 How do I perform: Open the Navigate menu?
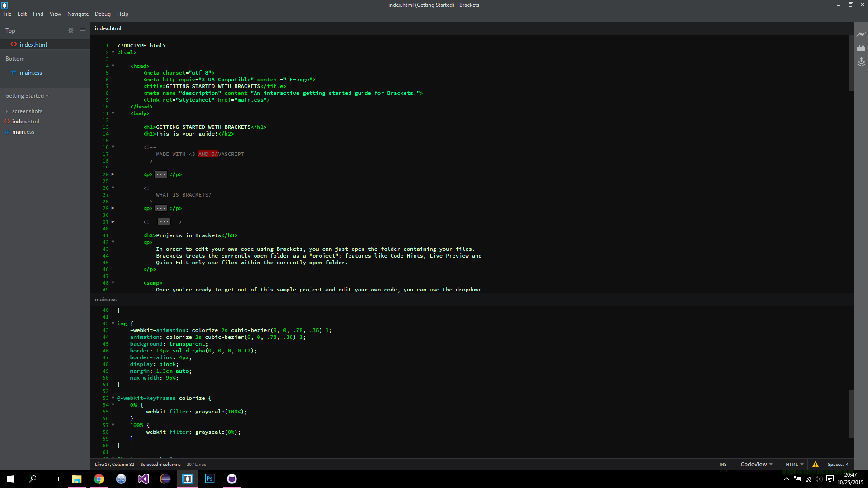[x=78, y=14]
